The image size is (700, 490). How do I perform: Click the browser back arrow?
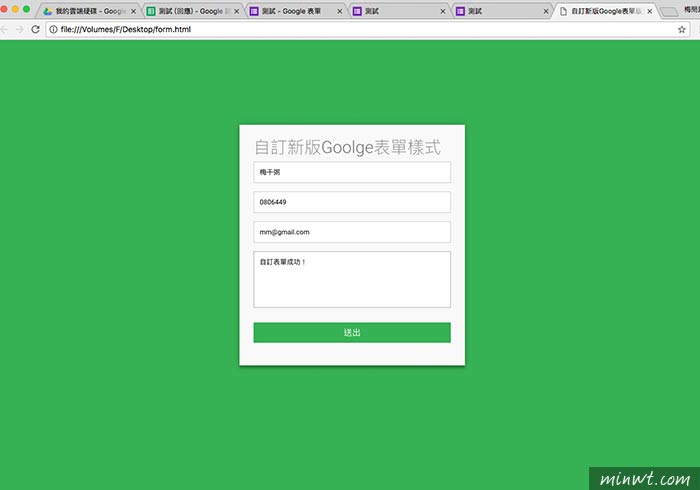(4, 29)
